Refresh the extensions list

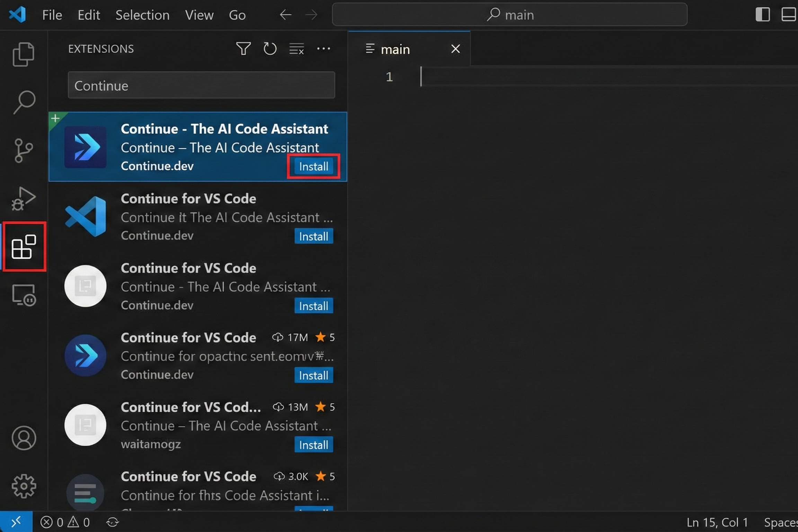tap(270, 49)
